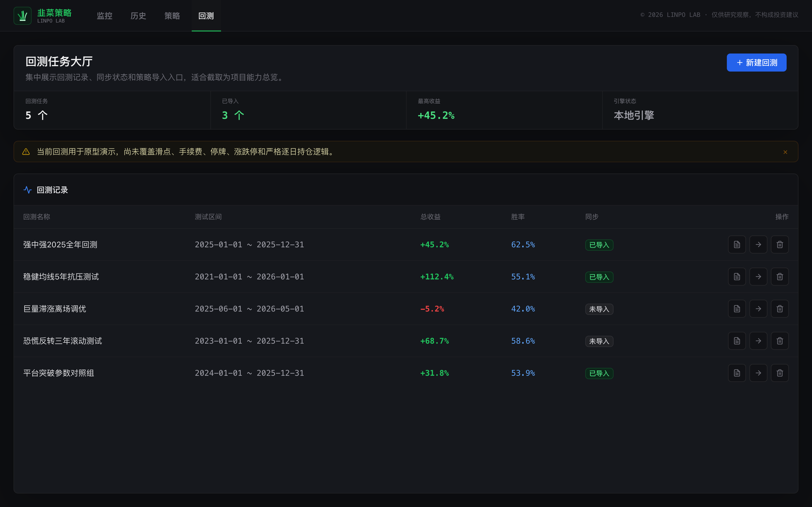Click arrow icon for 强中强2025全年回测 row
The width and height of the screenshot is (812, 507).
tap(758, 244)
